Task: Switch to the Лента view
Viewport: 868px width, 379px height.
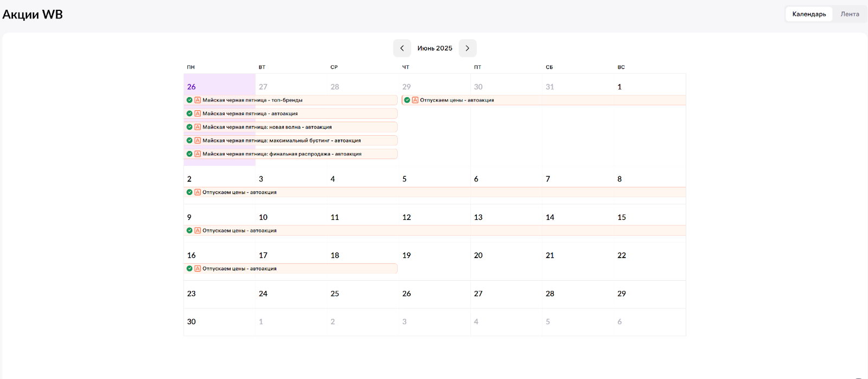Action: coord(850,14)
